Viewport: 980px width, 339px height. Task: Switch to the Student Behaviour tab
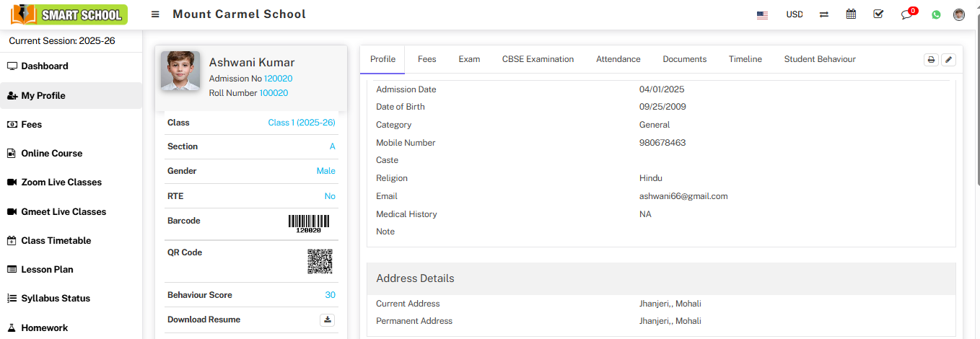click(x=820, y=59)
